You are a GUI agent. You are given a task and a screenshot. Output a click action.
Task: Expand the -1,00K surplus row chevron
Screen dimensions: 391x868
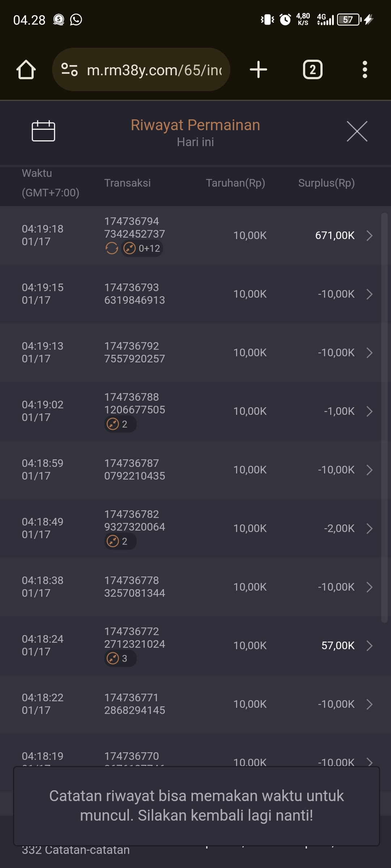[x=369, y=411]
